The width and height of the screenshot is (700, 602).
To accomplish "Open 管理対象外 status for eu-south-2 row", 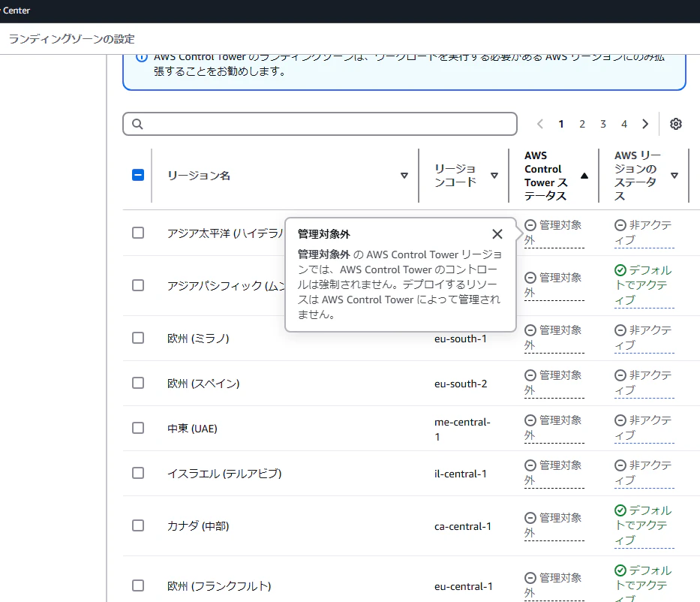I will coord(554,383).
